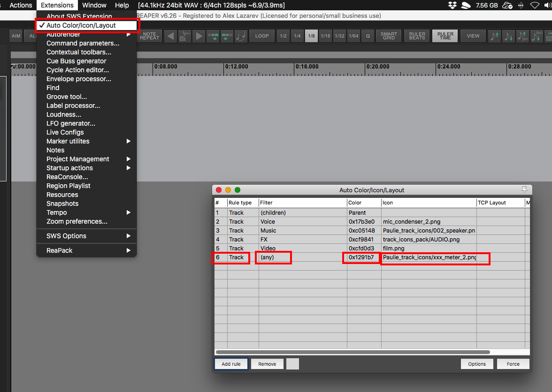Viewport: 552px width, 392px height.
Task: Expand Startup actions submenu
Action: click(x=86, y=168)
